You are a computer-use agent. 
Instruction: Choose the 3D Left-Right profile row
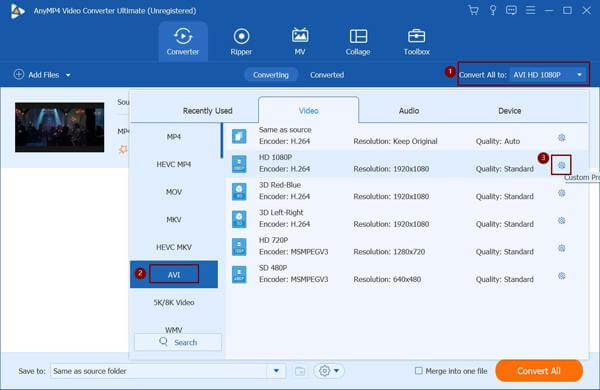tap(406, 219)
